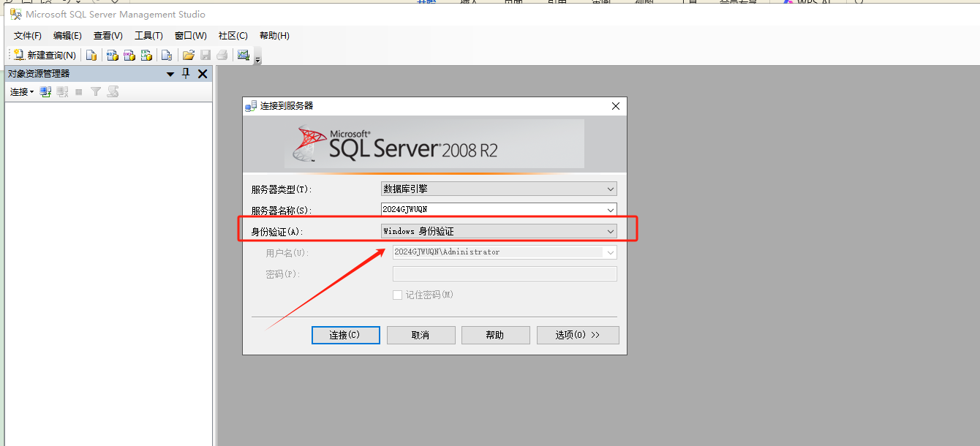Open the 工具(T) menu

[x=148, y=36]
